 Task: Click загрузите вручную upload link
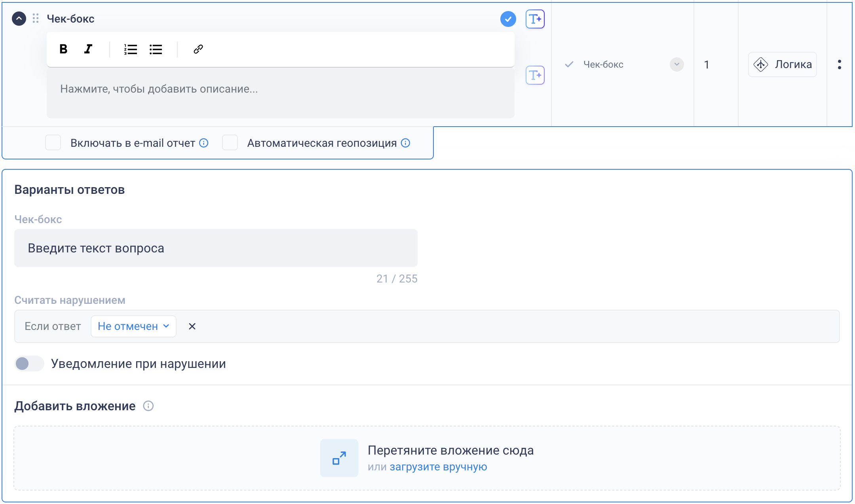(438, 467)
